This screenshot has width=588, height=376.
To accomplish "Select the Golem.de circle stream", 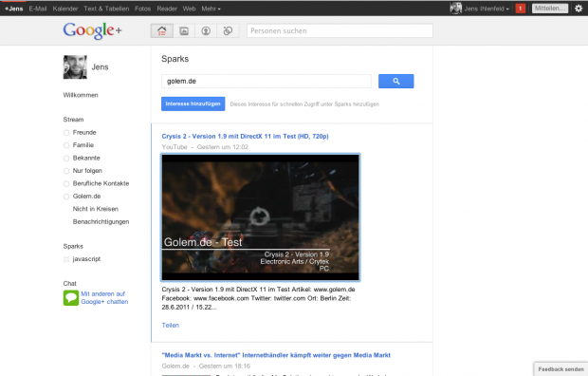I will coord(86,197).
